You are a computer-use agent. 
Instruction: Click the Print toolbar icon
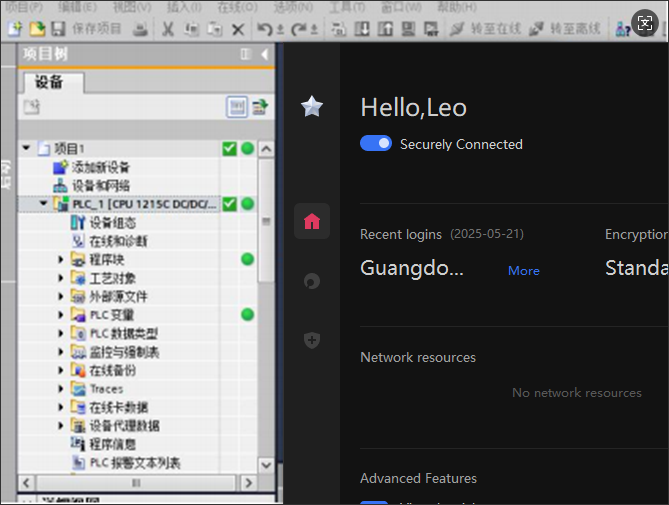click(140, 29)
